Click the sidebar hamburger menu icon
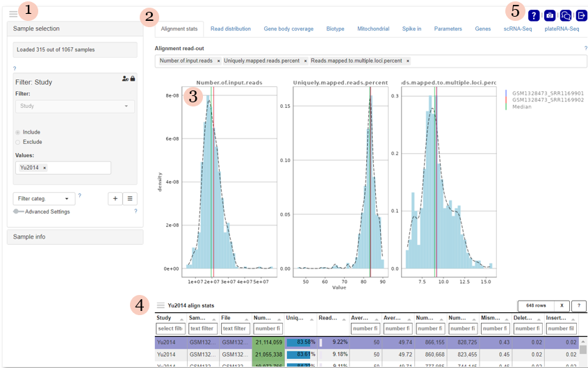 (13, 14)
